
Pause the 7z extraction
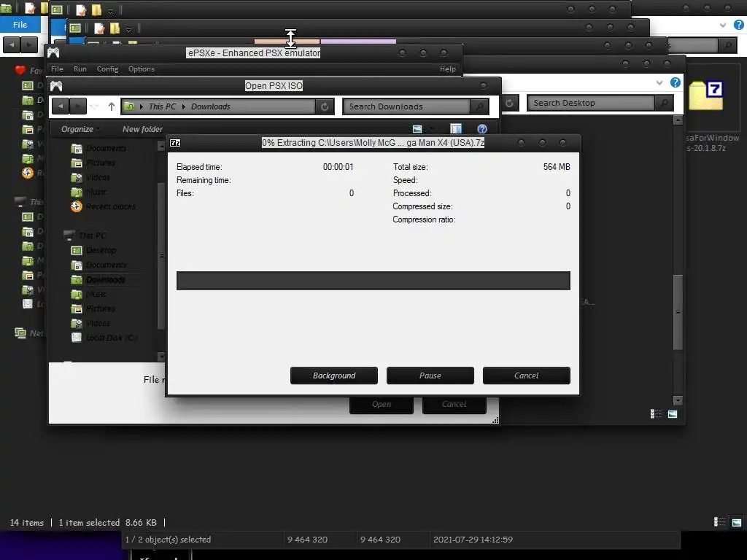pyautogui.click(x=430, y=376)
